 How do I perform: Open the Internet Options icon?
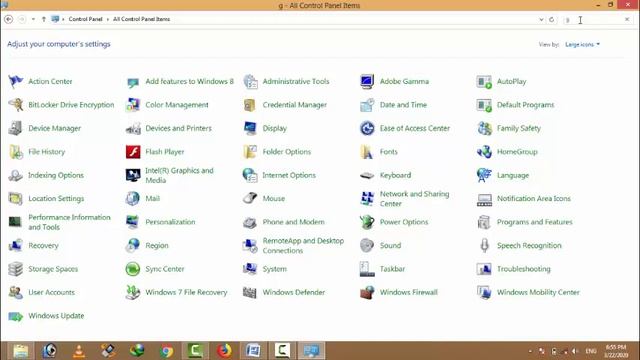click(250, 175)
